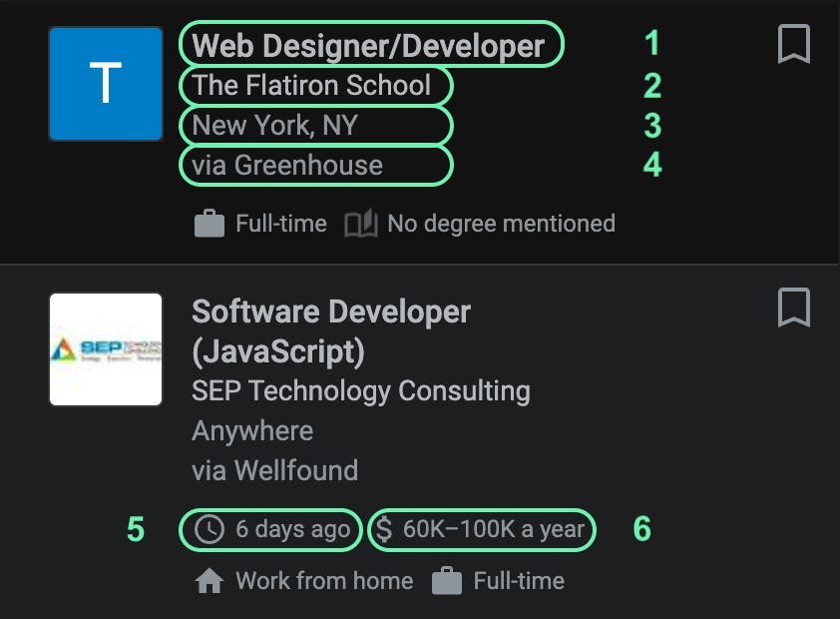Bookmark the Software Developer (JavaScript) job

click(793, 308)
